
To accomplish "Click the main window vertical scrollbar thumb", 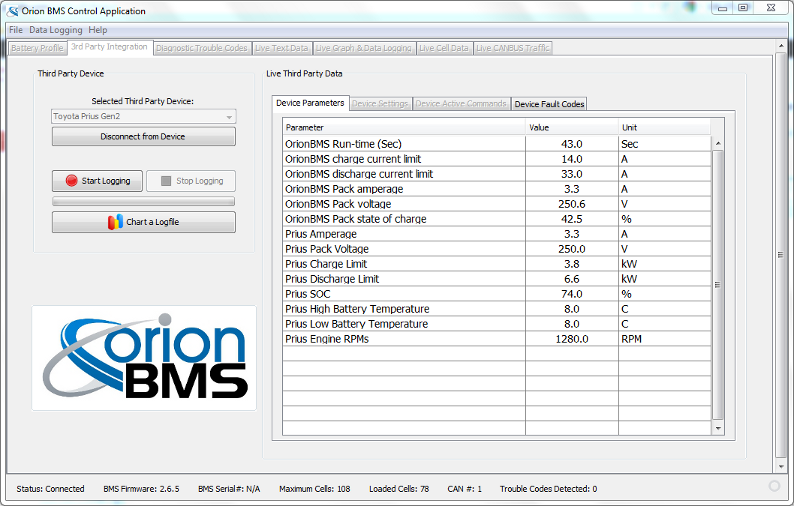I will pyautogui.click(x=780, y=255).
